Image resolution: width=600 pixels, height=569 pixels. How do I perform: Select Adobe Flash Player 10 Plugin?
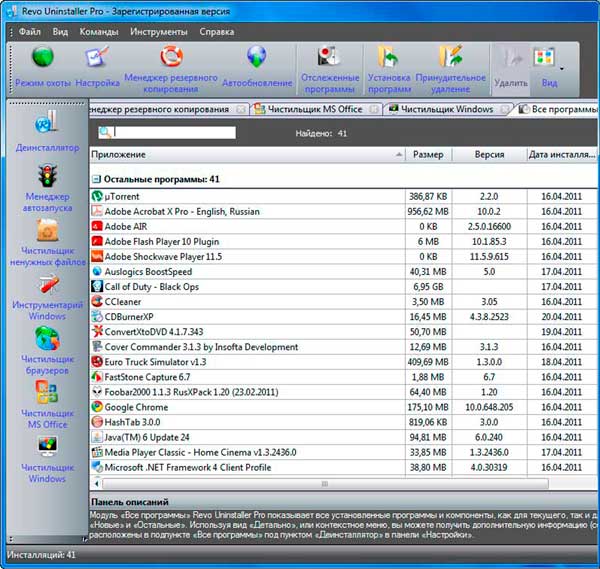click(x=344, y=241)
